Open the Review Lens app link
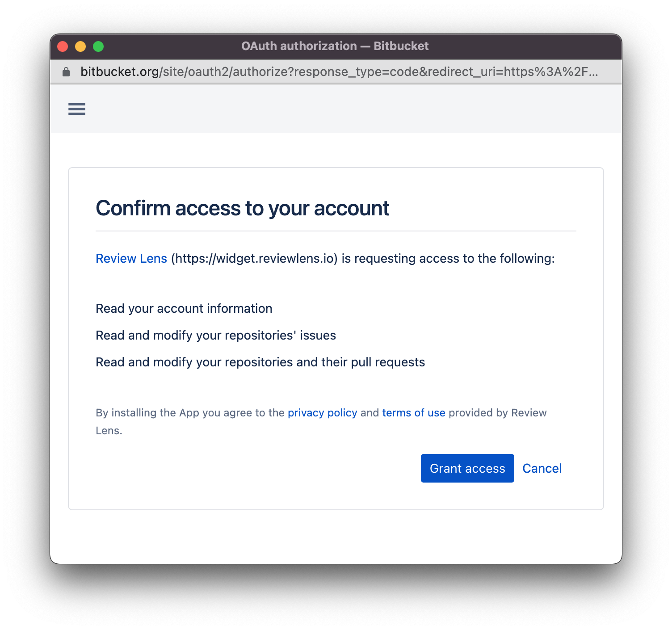The image size is (672, 630). click(x=131, y=259)
